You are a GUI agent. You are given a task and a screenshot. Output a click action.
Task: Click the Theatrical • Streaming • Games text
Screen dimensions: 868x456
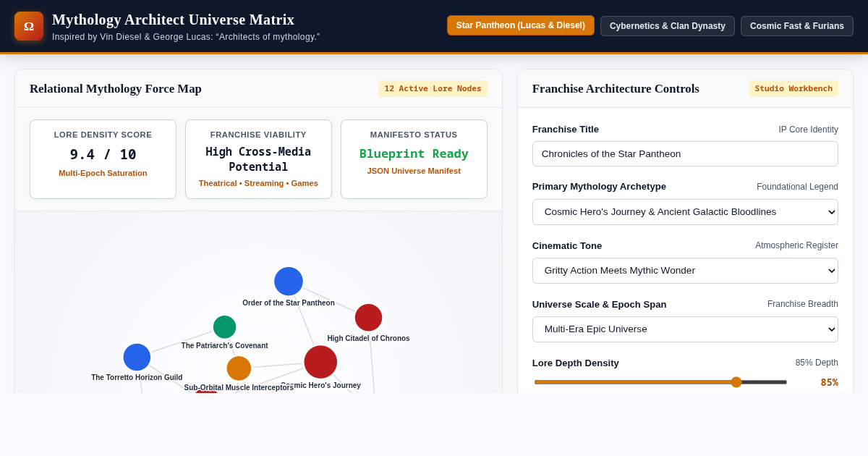click(x=258, y=183)
